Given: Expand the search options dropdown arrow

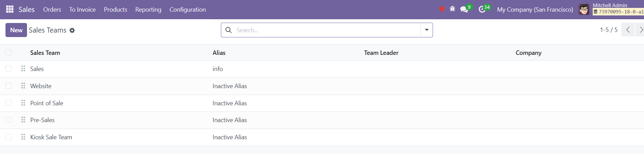Looking at the screenshot, I should click(426, 30).
